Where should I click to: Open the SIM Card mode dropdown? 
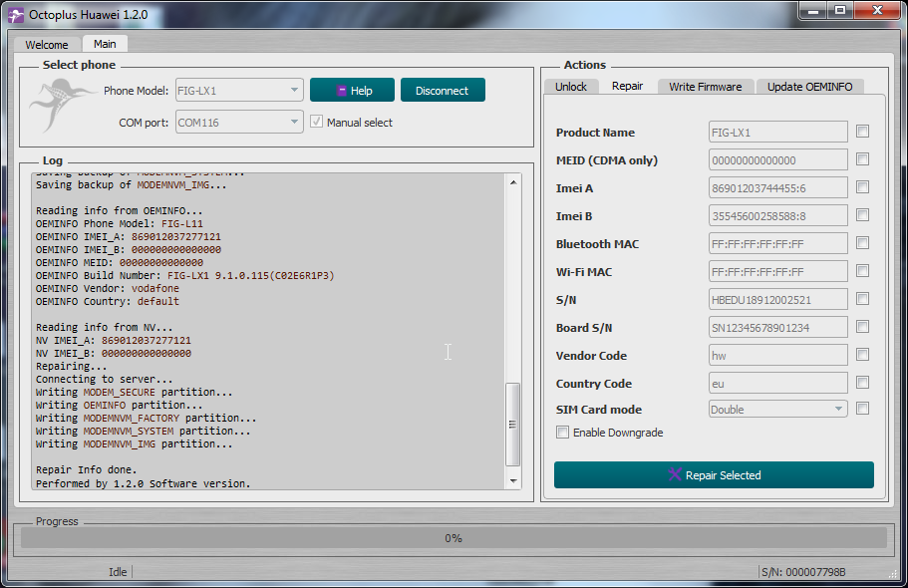pyautogui.click(x=777, y=409)
